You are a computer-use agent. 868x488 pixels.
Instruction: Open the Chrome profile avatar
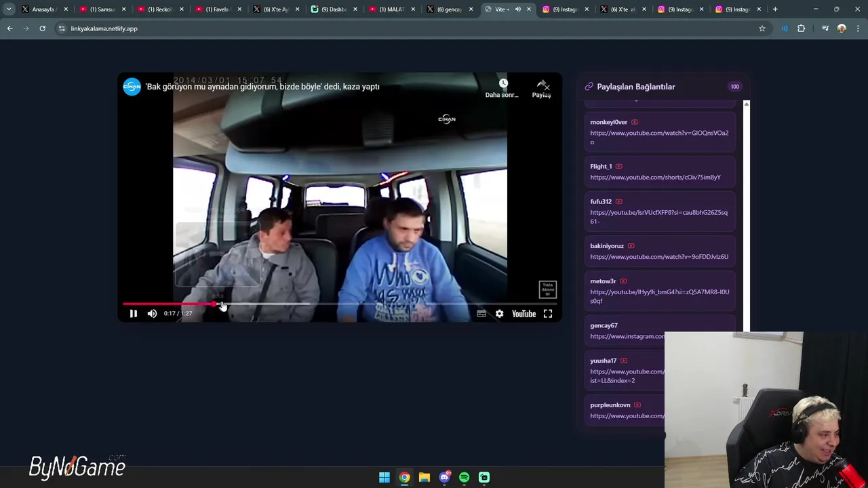tap(842, 28)
